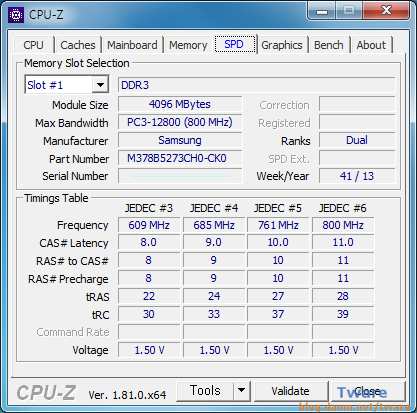Click tRC value 37
This screenshot has width=417, height=413.
coord(278,314)
